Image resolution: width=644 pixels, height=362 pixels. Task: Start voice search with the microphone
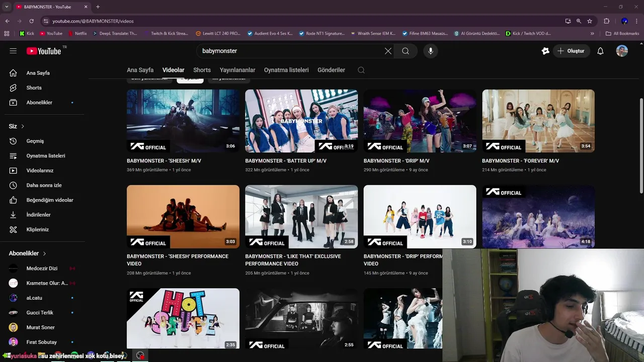tap(431, 51)
